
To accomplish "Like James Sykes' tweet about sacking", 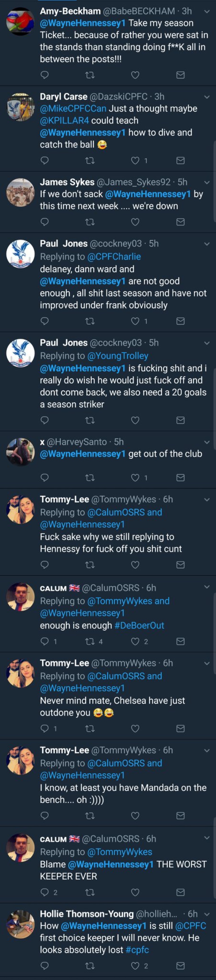I will [135, 222].
